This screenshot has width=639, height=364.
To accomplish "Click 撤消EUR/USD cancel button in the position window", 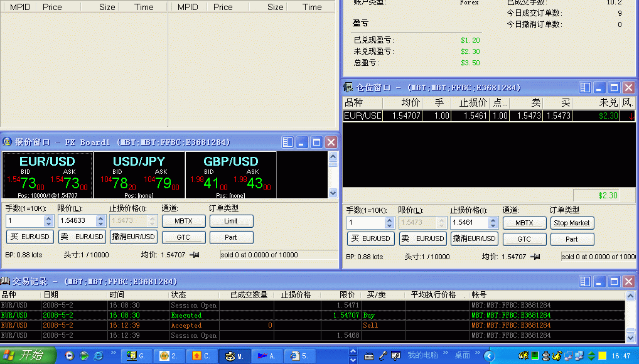I will pos(475,239).
